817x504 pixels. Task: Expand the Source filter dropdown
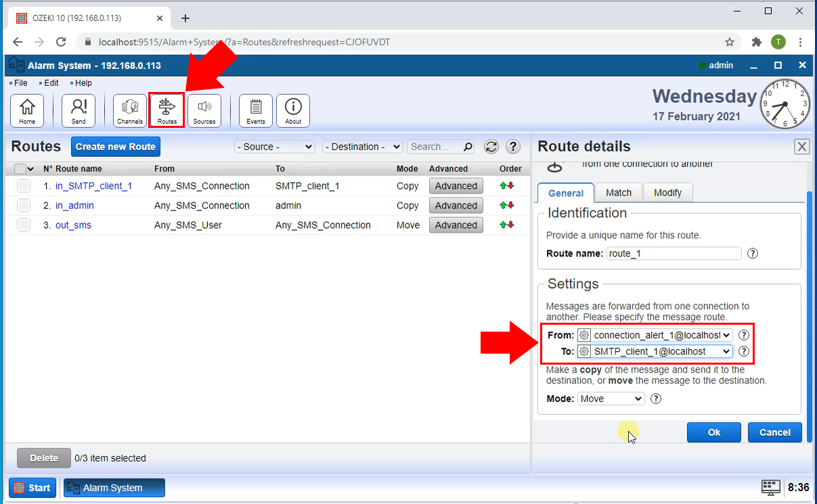tap(275, 147)
